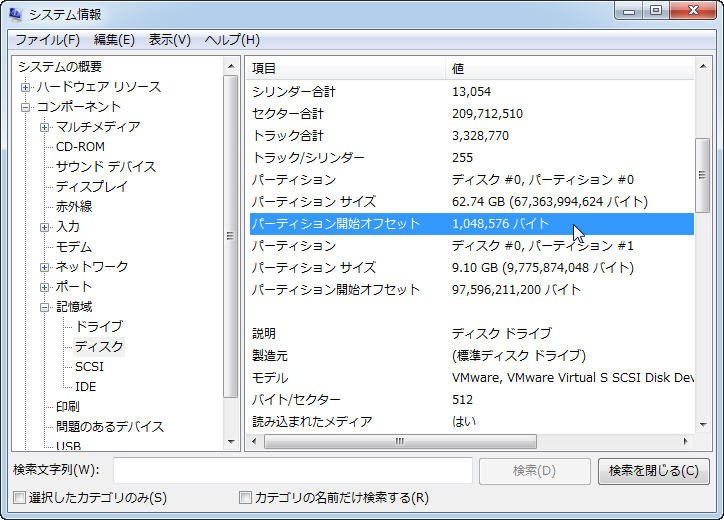
Task: Click the 検索を閉じる(C) button
Action: coord(653,471)
